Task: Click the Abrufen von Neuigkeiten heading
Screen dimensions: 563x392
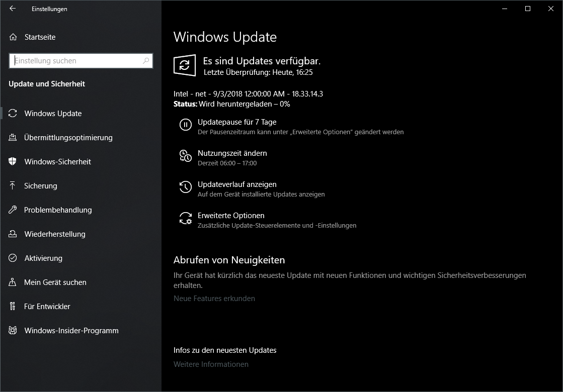Action: (229, 260)
